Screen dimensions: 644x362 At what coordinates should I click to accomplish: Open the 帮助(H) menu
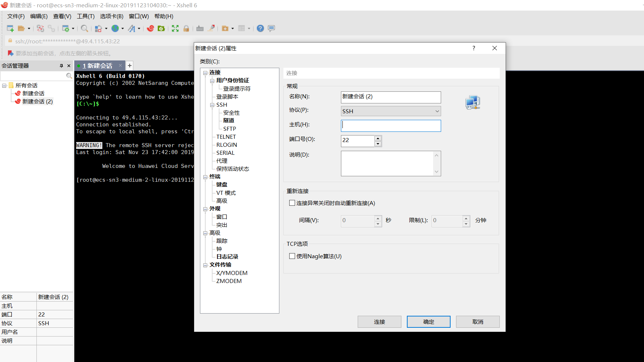(x=164, y=16)
